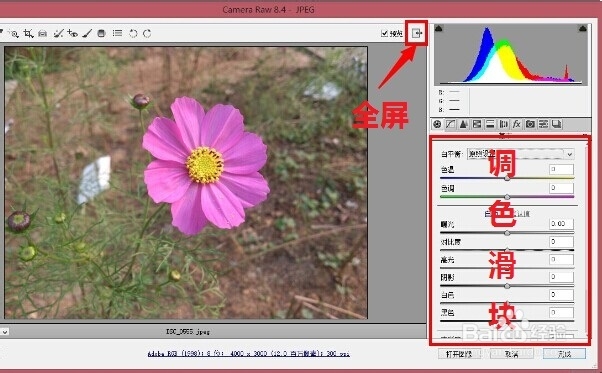Click the Shadows (阴影) value field

[561, 277]
